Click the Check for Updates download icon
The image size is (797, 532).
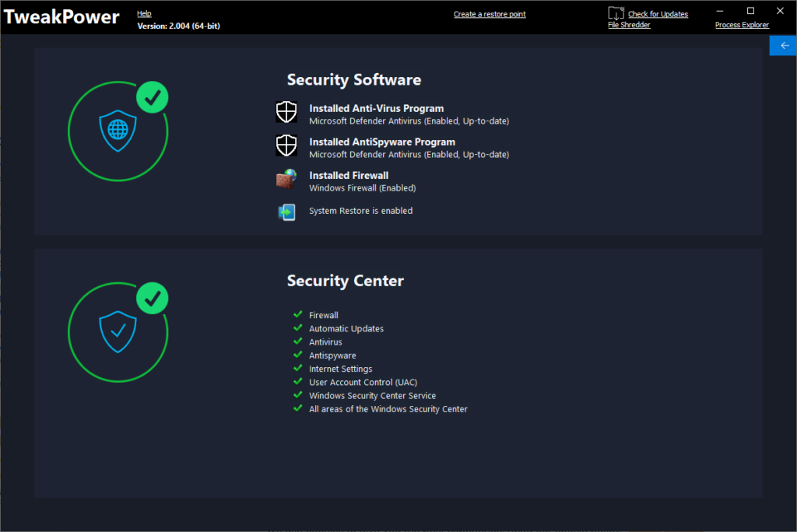(616, 13)
